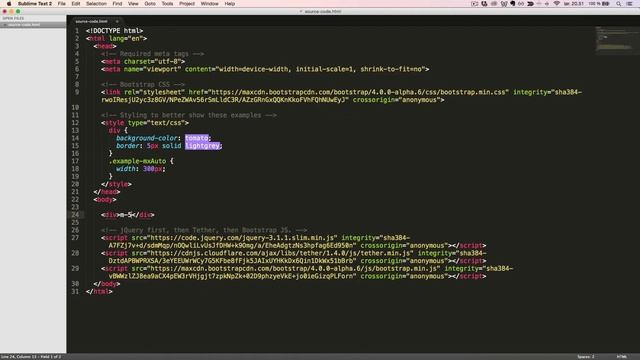Image resolution: width=640 pixels, height=360 pixels.
Task: Click line number 24 in the gutter
Action: point(75,215)
